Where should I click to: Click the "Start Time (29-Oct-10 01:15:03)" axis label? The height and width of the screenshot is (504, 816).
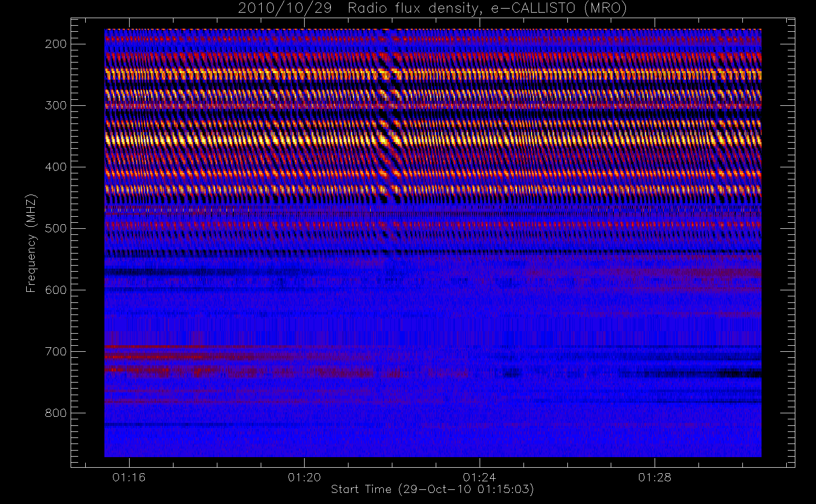click(432, 489)
